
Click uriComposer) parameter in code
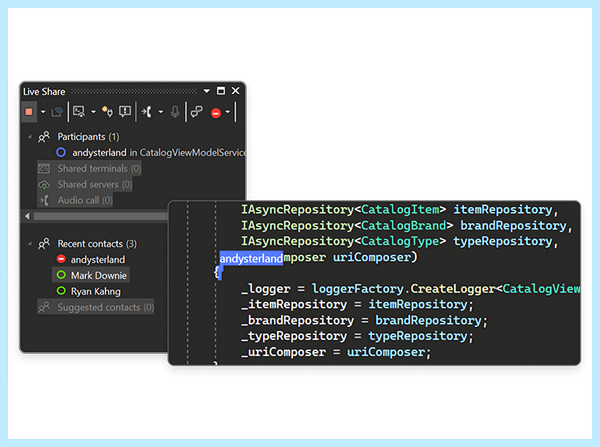click(x=375, y=257)
